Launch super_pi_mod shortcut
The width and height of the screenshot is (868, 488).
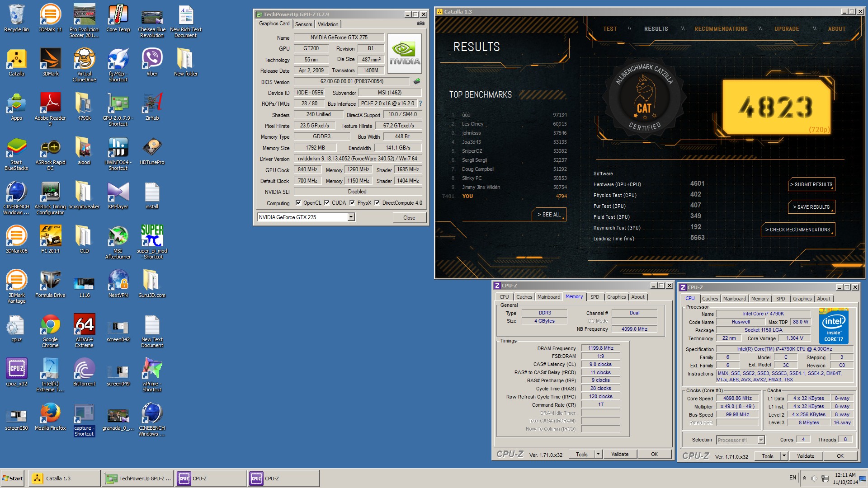pyautogui.click(x=152, y=242)
